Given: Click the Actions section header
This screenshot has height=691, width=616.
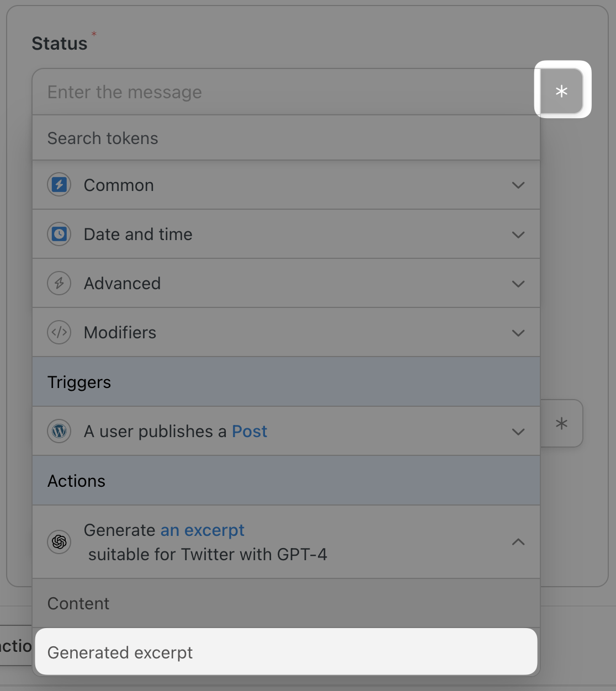Looking at the screenshot, I should click(286, 481).
